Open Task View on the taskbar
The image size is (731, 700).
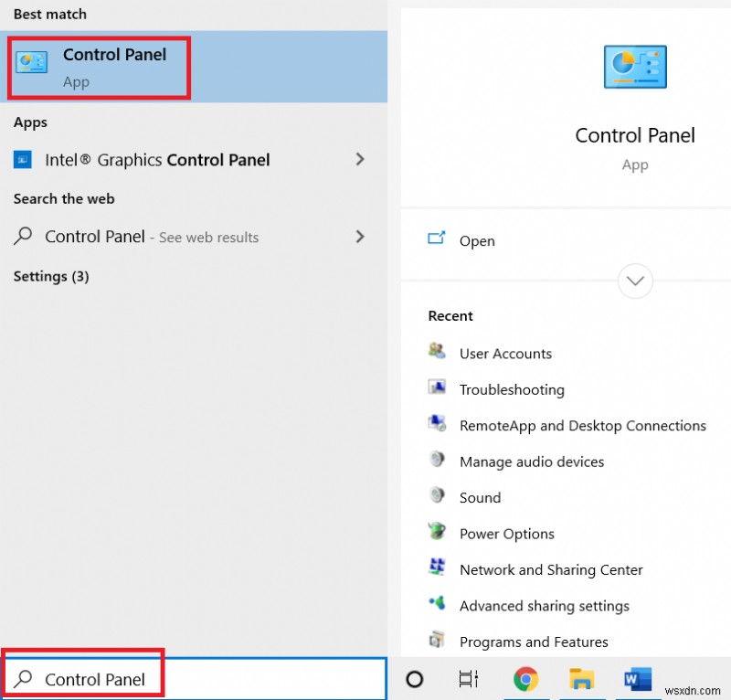tap(469, 679)
